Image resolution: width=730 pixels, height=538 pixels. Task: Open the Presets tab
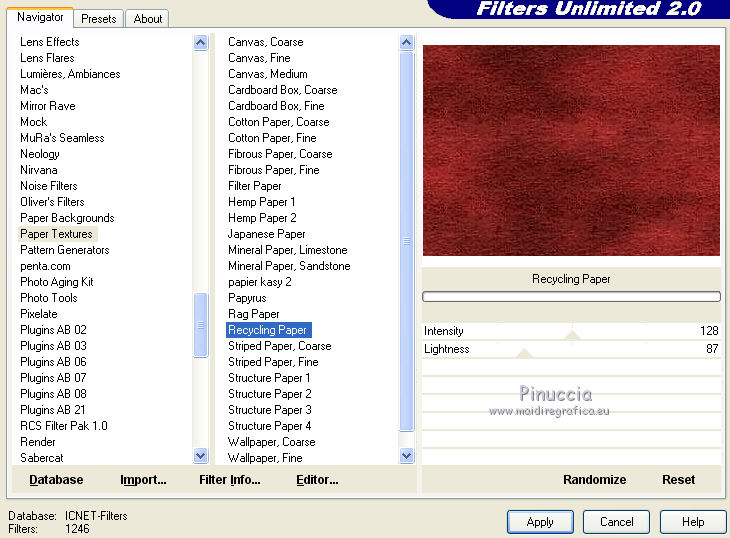(99, 19)
